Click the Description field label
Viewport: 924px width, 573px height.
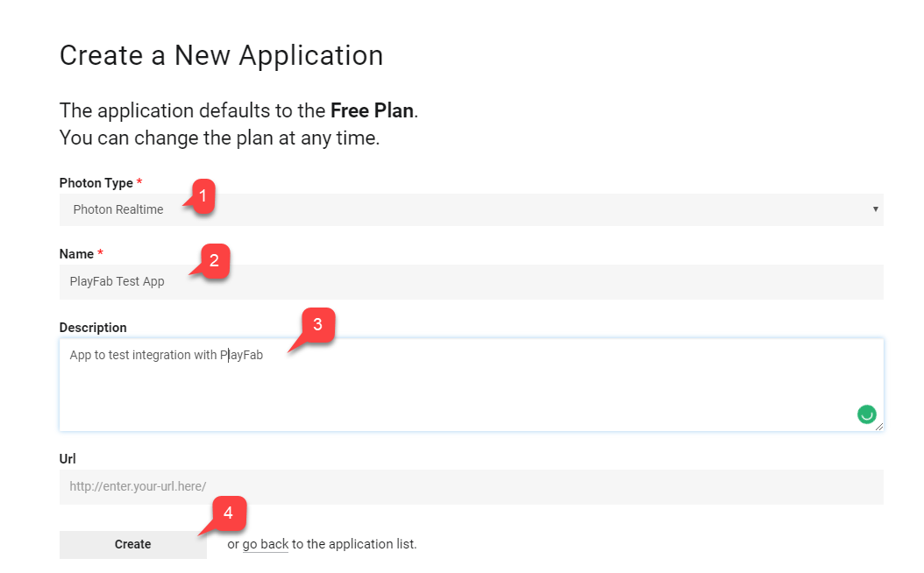pos(93,328)
